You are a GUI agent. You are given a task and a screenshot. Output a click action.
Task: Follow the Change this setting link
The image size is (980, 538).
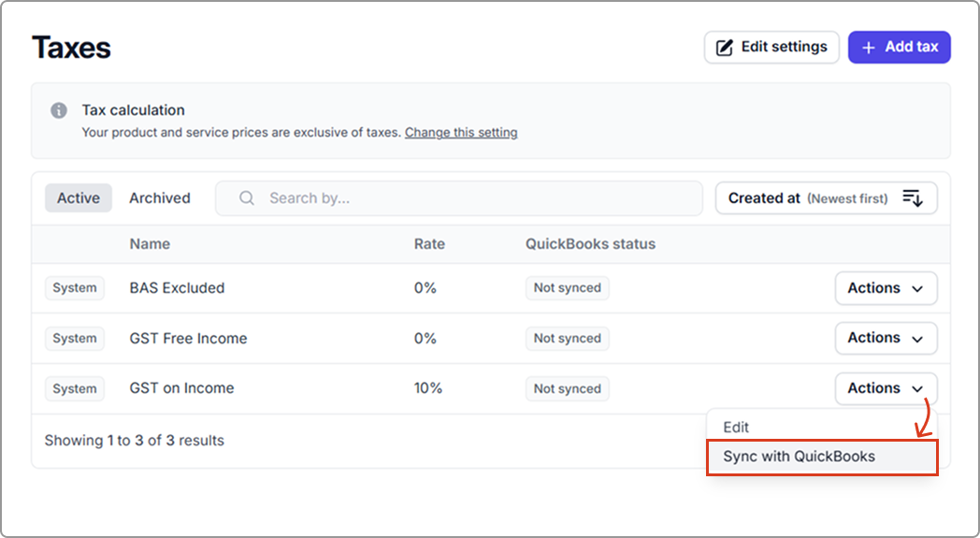(x=461, y=133)
